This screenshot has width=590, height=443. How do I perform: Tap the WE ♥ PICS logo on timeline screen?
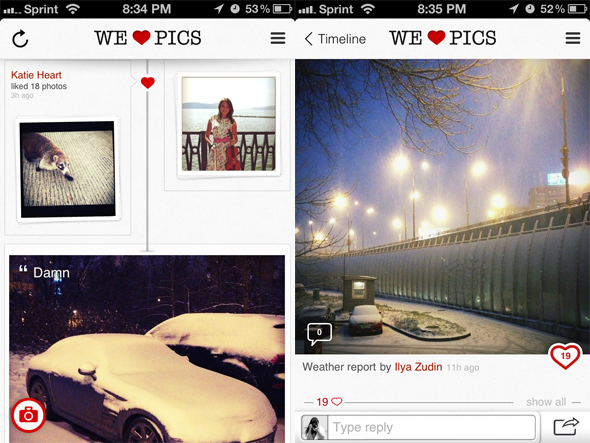[148, 38]
